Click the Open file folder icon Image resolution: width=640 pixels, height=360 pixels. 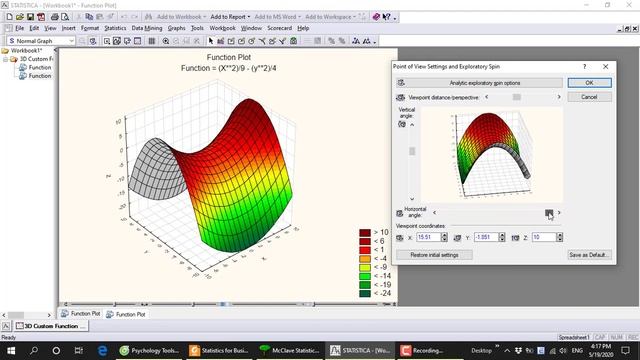click(x=20, y=17)
